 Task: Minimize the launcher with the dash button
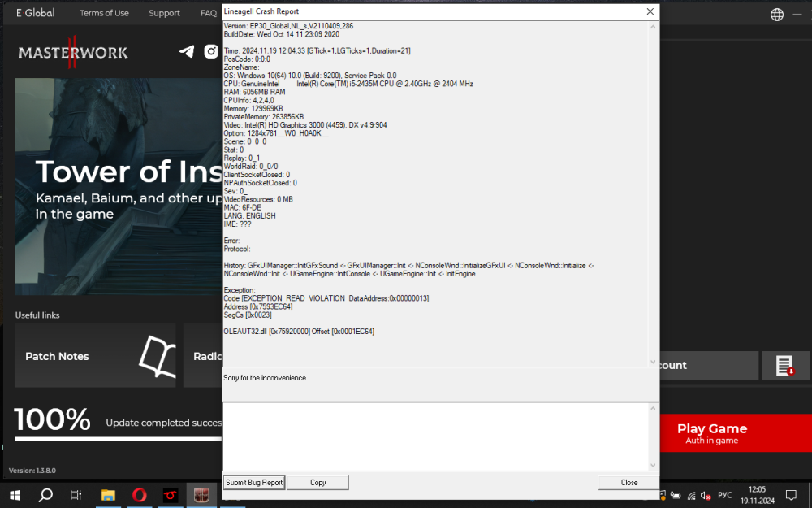point(798,15)
